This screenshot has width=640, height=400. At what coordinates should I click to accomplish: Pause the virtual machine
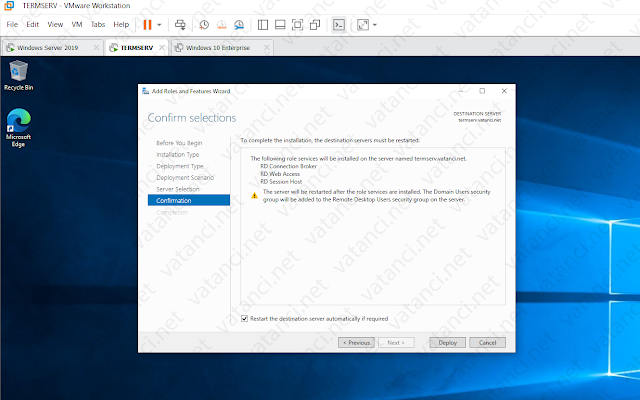click(147, 25)
